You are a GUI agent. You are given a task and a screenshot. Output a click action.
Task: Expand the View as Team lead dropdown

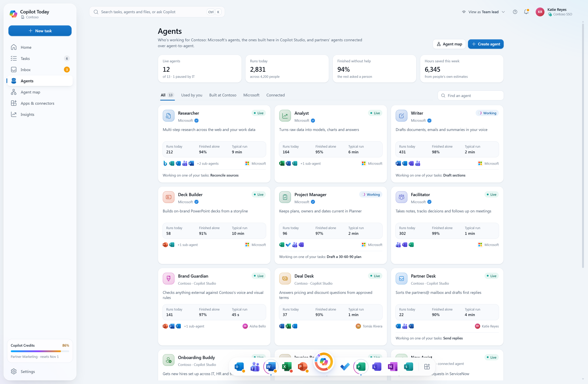(x=483, y=12)
